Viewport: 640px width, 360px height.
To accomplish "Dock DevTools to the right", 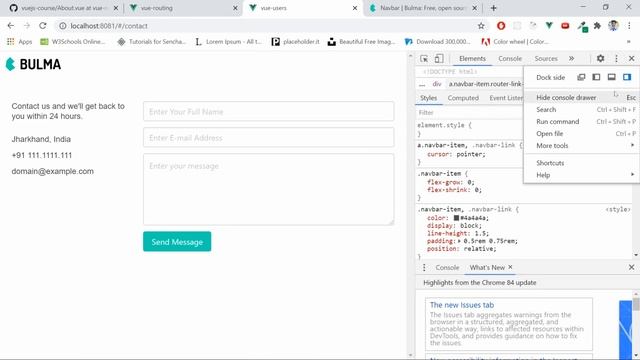I will pos(627,77).
